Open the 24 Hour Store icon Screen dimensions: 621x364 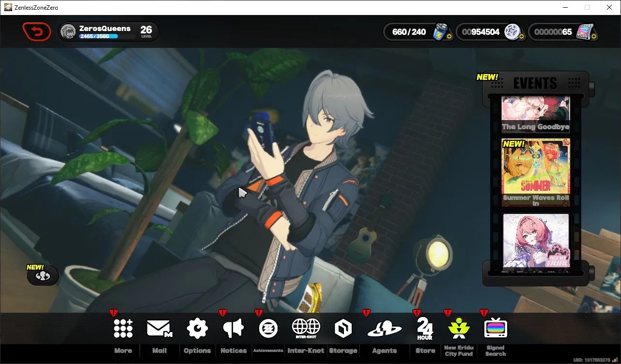pyautogui.click(x=425, y=329)
